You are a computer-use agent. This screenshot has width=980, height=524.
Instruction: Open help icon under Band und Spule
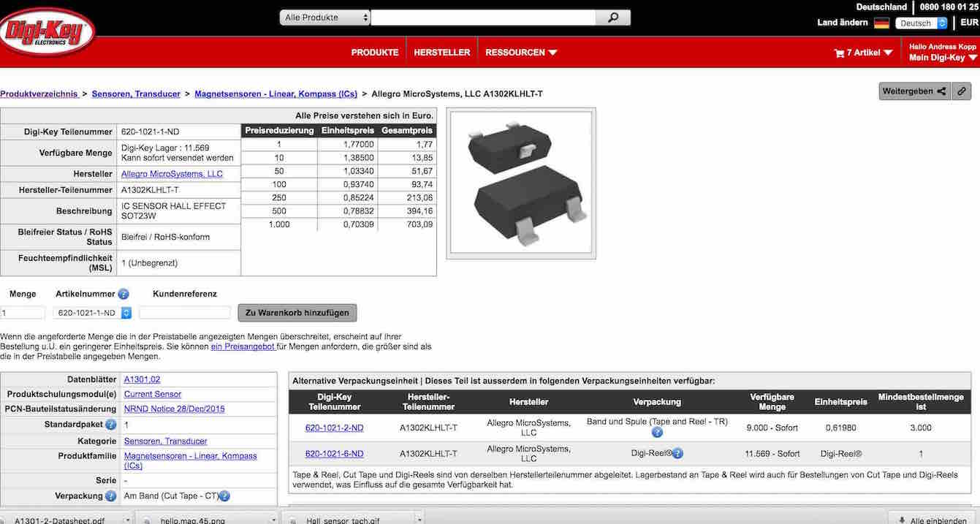tap(657, 433)
